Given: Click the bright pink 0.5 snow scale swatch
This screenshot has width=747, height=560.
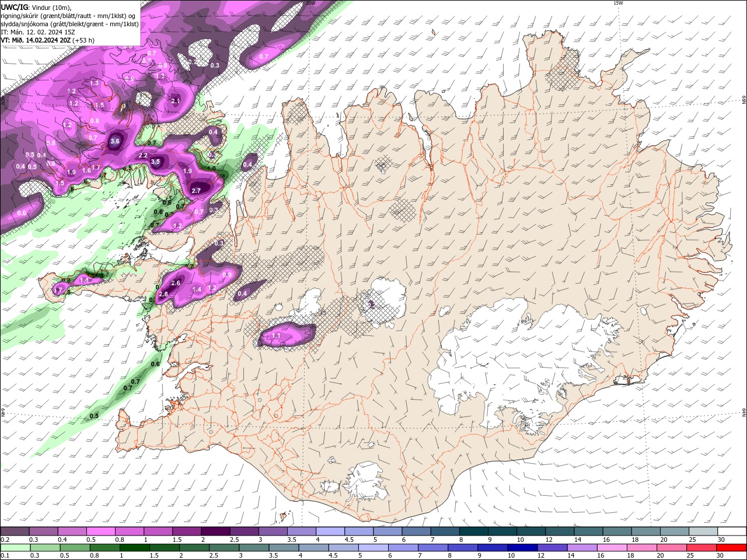Looking at the screenshot, I should pyautogui.click(x=100, y=531).
